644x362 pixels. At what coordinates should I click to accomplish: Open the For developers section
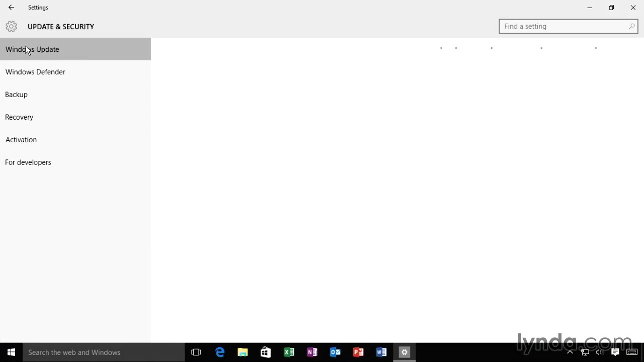pyautogui.click(x=75, y=162)
